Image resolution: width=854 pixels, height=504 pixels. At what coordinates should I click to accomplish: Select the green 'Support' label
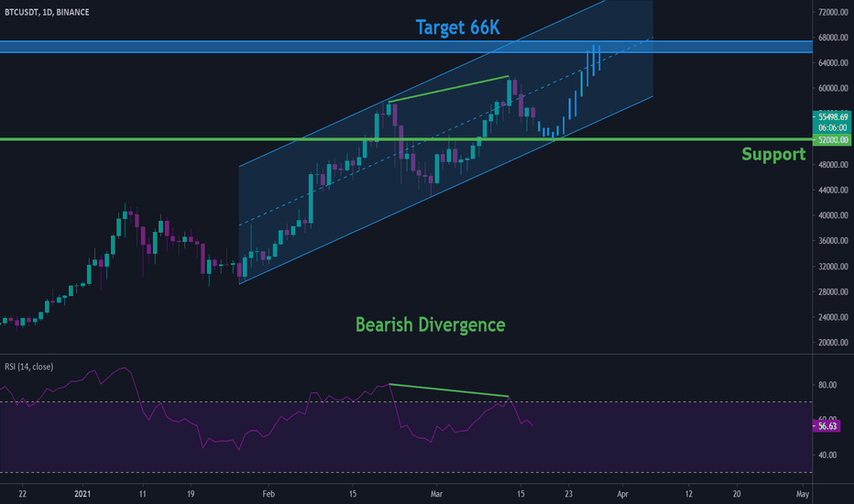[x=773, y=154]
